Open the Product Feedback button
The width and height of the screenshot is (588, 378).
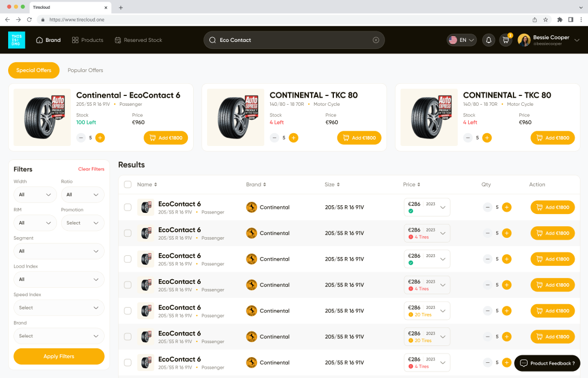pyautogui.click(x=547, y=363)
